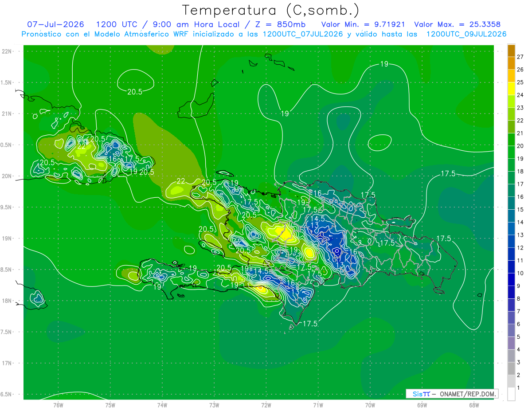Click latitude axis label '22N'
The width and height of the screenshot is (532, 411).
[x=7, y=51]
